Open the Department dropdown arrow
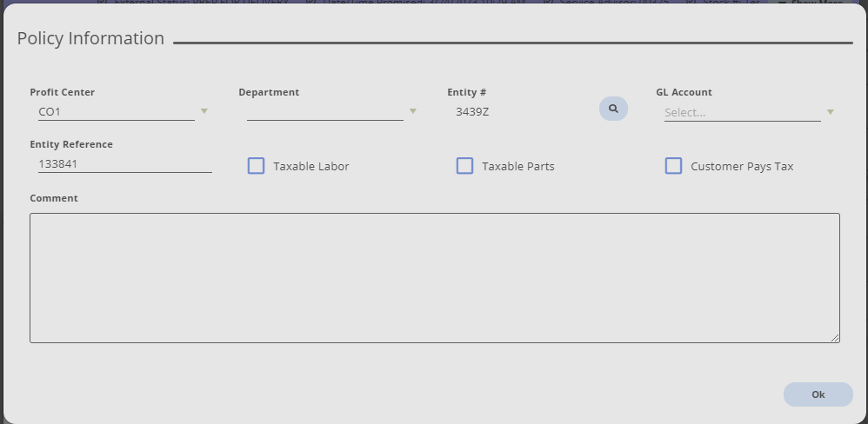The width and height of the screenshot is (868, 424). (413, 111)
